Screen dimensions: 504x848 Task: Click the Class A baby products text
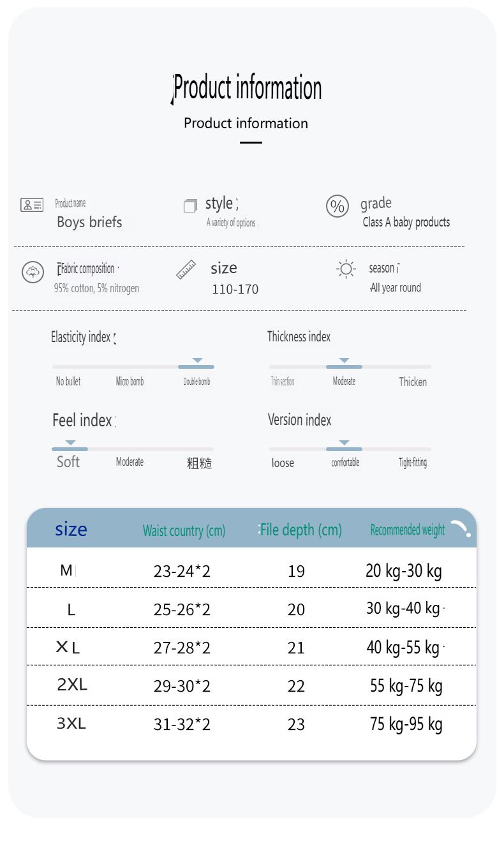pyautogui.click(x=406, y=222)
